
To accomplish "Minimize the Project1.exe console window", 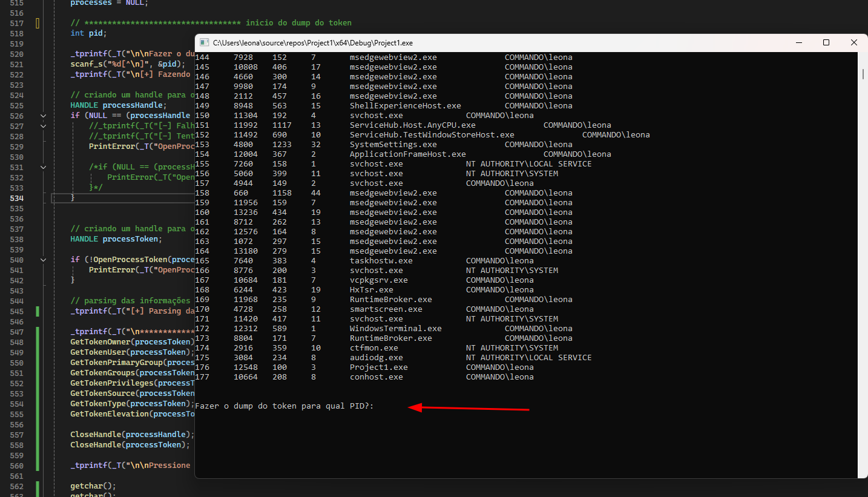I will pos(798,43).
